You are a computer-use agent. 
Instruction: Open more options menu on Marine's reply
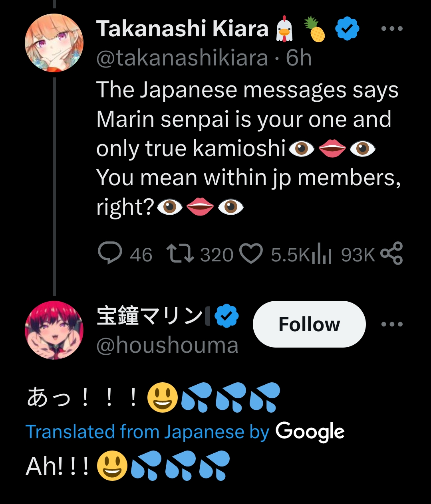click(x=391, y=324)
